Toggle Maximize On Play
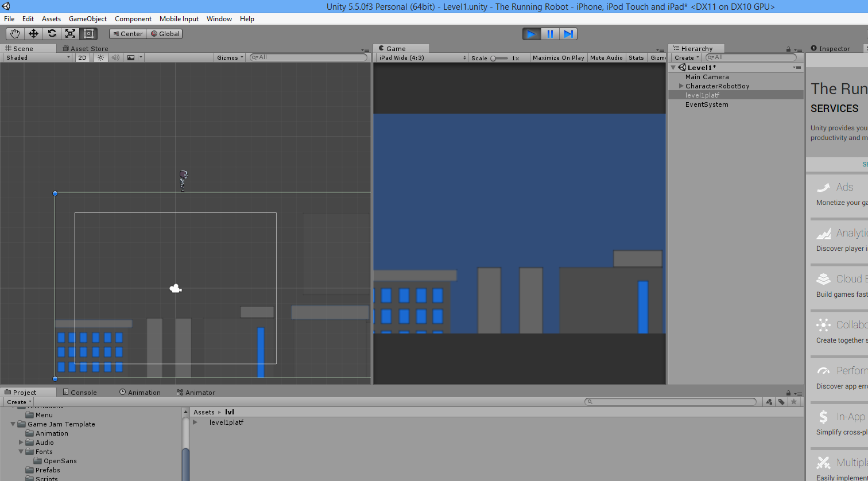The image size is (868, 481). 558,57
